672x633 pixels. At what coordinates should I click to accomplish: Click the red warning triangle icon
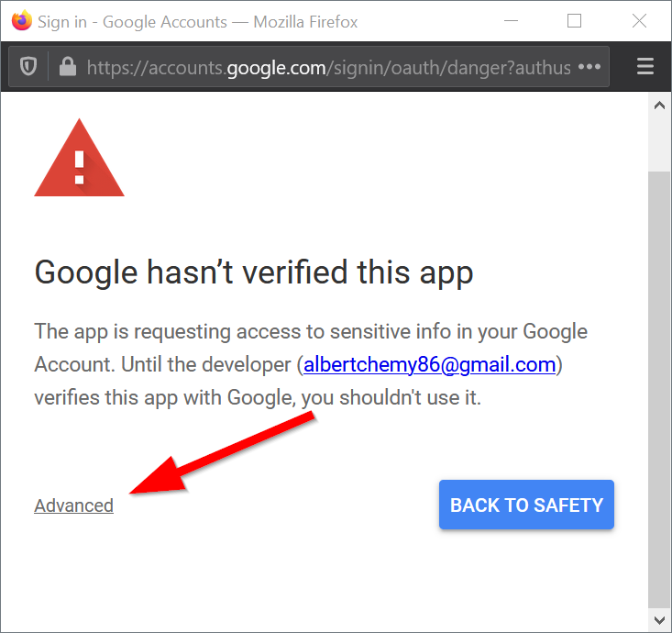click(x=79, y=159)
